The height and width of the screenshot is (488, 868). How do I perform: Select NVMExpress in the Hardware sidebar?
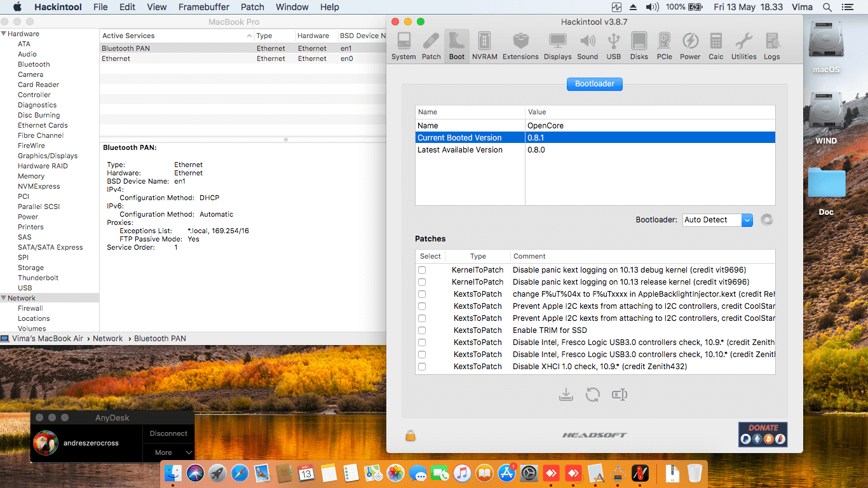click(x=39, y=186)
